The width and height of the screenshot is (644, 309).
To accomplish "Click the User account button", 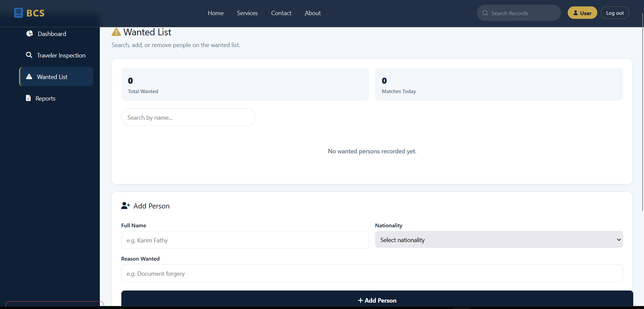I will [582, 13].
